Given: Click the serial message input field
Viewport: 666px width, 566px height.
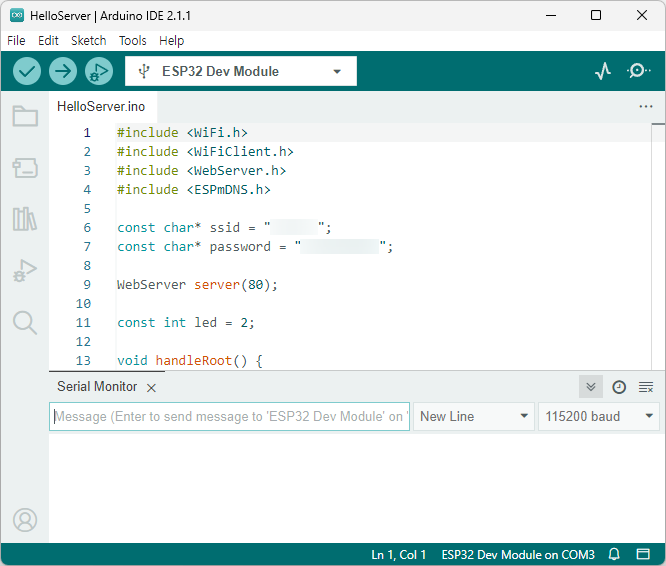Looking at the screenshot, I should click(229, 417).
